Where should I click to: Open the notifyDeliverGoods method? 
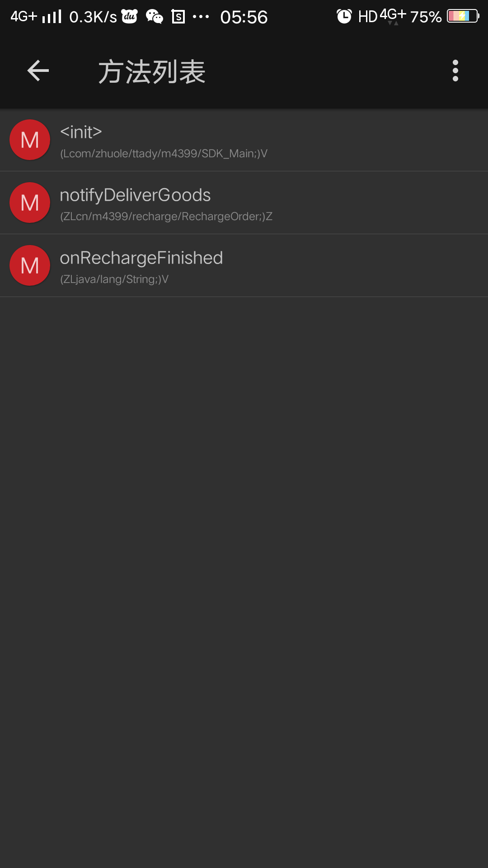coord(244,203)
